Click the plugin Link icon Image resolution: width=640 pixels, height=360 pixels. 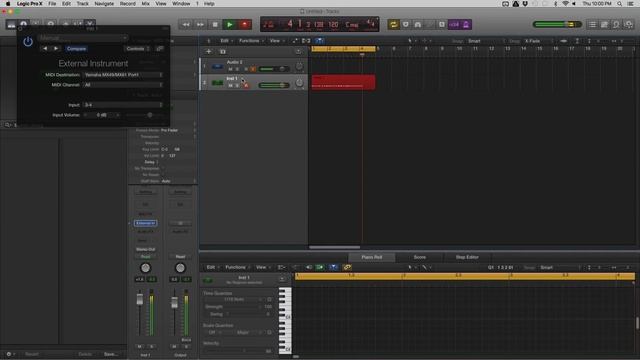(160, 49)
